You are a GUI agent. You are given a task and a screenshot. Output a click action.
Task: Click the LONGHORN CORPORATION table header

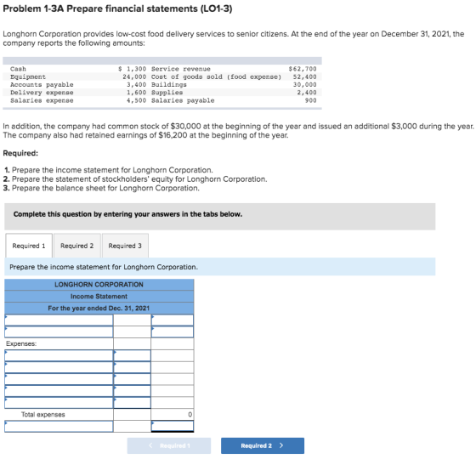pyautogui.click(x=99, y=285)
